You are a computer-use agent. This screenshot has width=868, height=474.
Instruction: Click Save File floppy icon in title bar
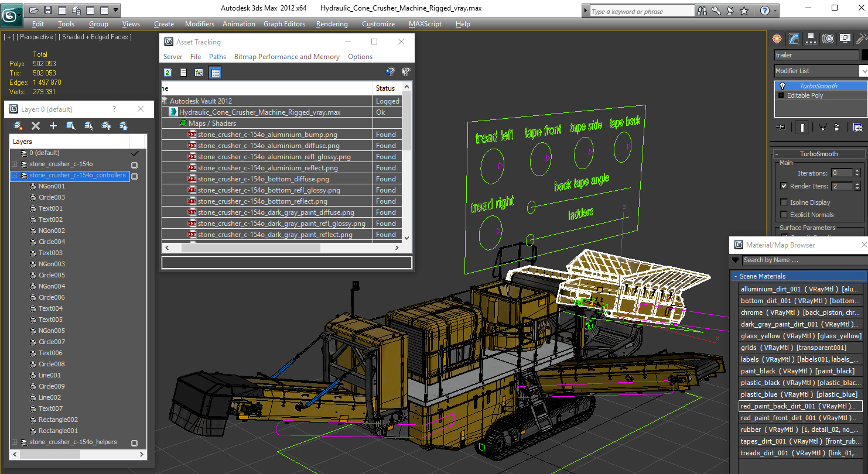[48, 10]
